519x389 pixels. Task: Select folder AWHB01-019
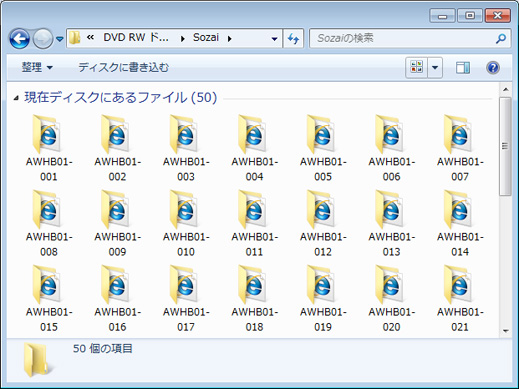tap(323, 299)
